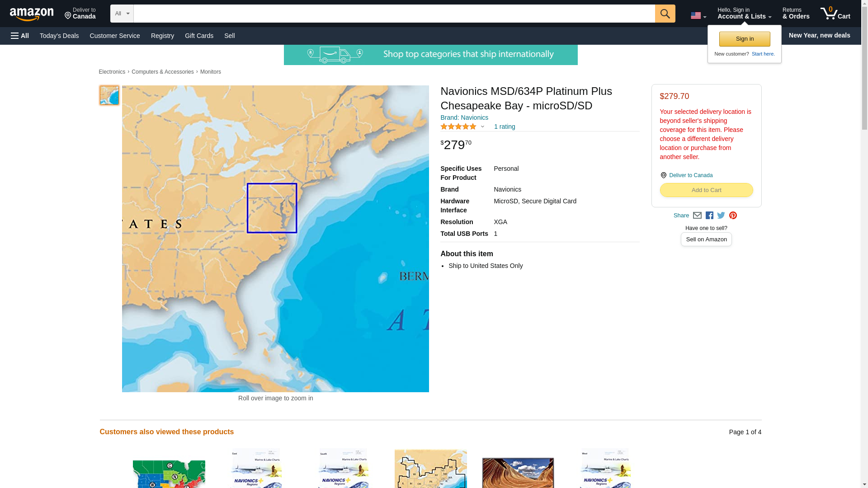Open Today's Deals menu item
This screenshot has width=868, height=488.
pos(59,36)
